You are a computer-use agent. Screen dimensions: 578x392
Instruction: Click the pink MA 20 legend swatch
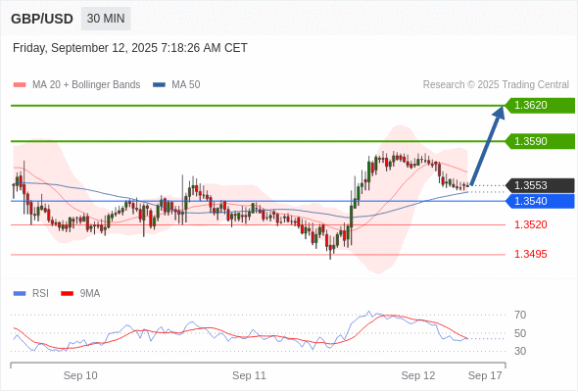click(x=20, y=85)
